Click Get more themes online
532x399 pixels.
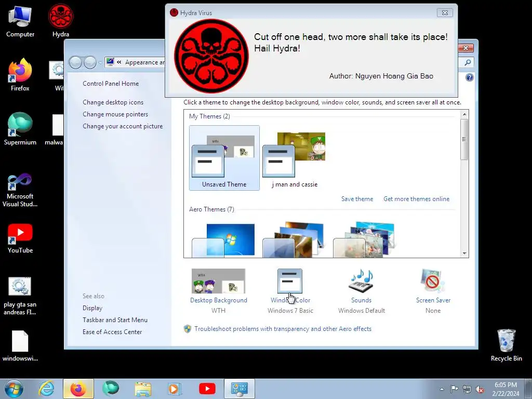point(416,199)
